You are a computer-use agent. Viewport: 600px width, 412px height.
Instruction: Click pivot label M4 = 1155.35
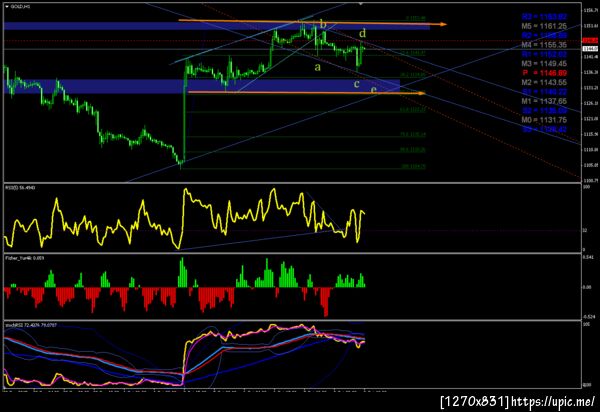coord(544,45)
